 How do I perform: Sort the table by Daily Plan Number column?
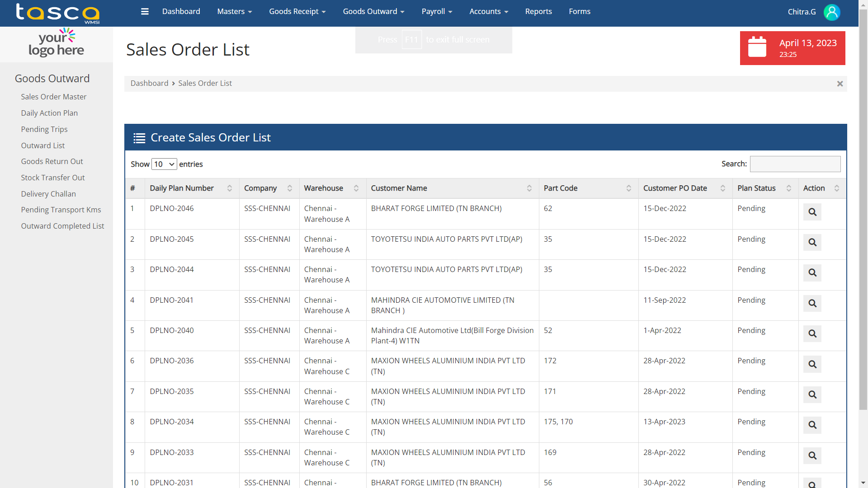(192, 188)
